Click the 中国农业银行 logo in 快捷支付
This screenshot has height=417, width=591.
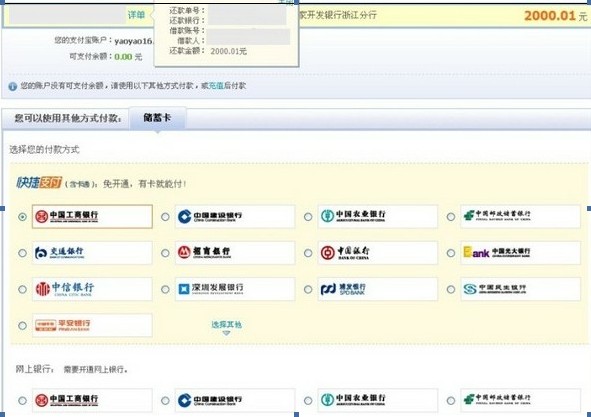coord(353,216)
